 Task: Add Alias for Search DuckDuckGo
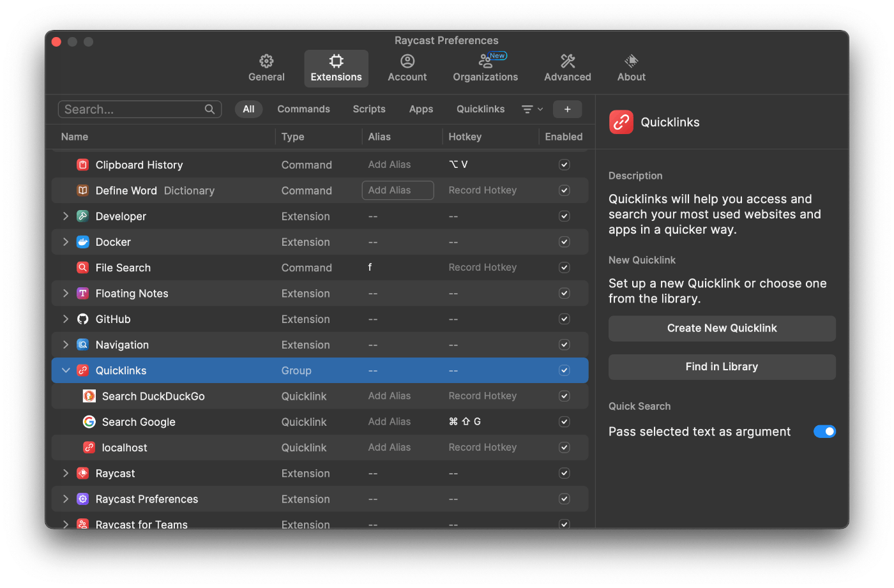(390, 396)
